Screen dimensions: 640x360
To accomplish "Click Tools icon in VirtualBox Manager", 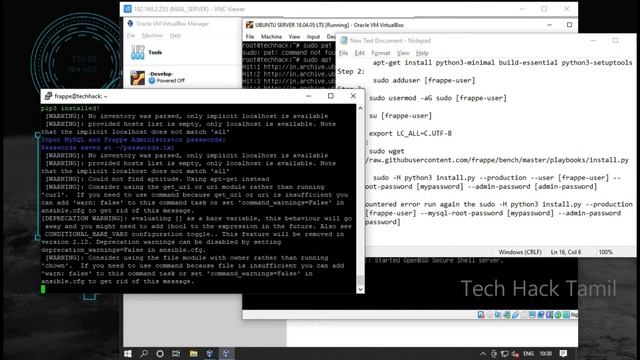I will [138, 52].
